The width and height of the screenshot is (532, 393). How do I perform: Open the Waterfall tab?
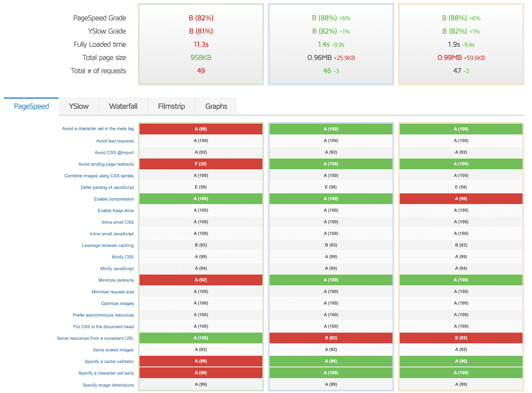(x=123, y=106)
